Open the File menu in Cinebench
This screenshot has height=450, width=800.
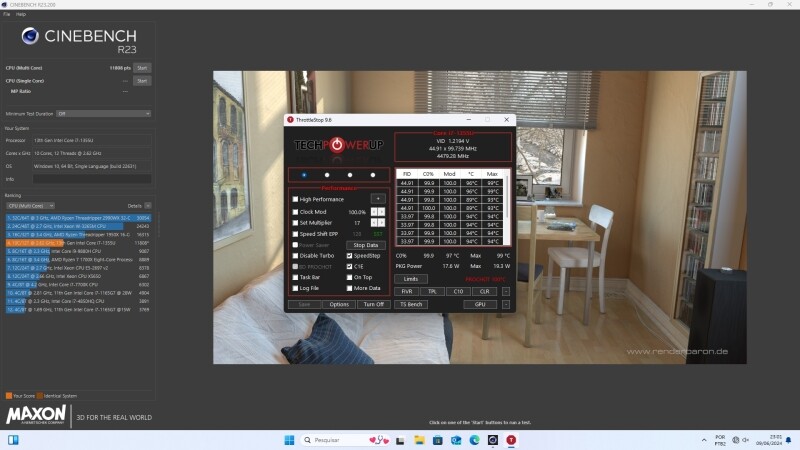pos(7,14)
